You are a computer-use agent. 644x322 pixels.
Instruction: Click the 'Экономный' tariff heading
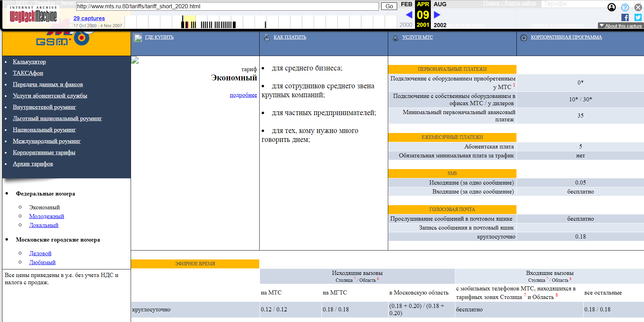click(234, 78)
